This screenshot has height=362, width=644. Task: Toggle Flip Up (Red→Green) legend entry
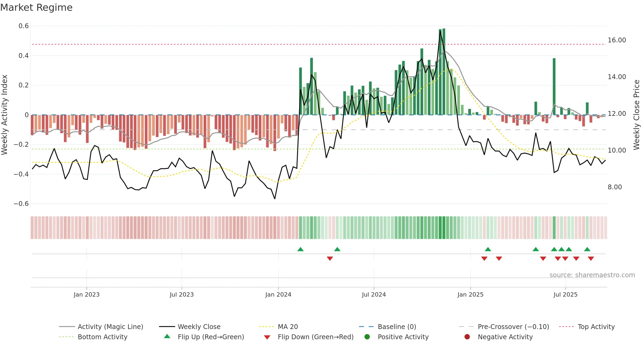tap(204, 337)
